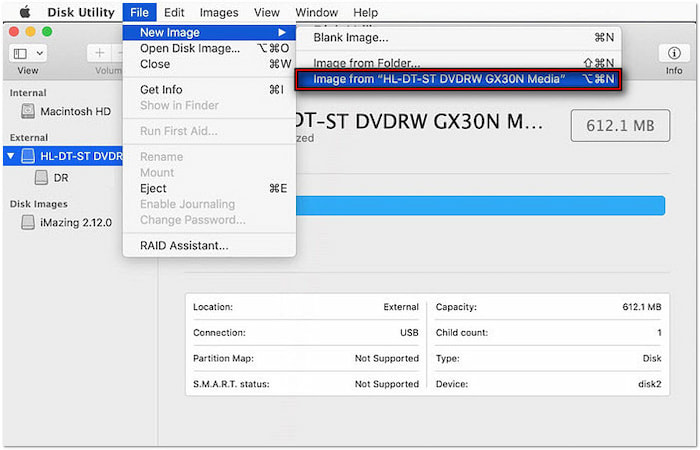
Task: Open the Images menu in menu bar
Action: coord(219,12)
